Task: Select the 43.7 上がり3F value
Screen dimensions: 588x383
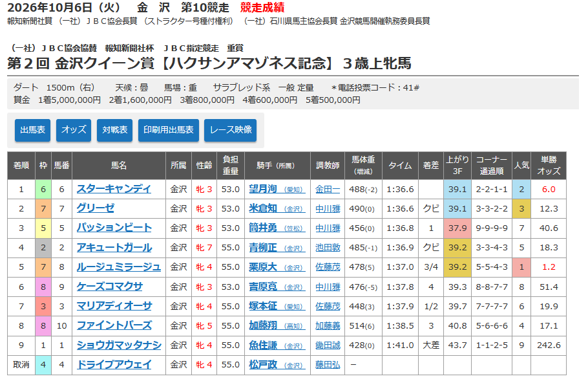Action: pyautogui.click(x=457, y=345)
